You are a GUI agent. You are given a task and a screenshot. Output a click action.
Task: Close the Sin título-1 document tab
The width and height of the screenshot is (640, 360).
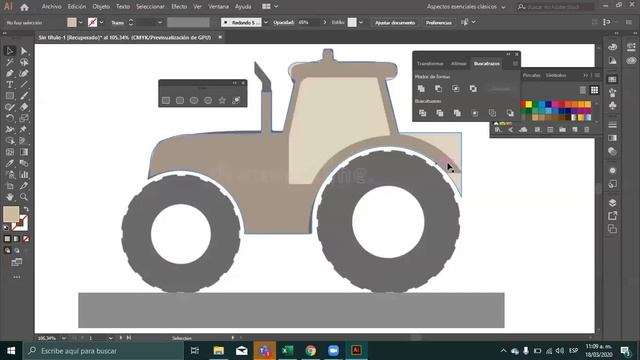[x=220, y=37]
